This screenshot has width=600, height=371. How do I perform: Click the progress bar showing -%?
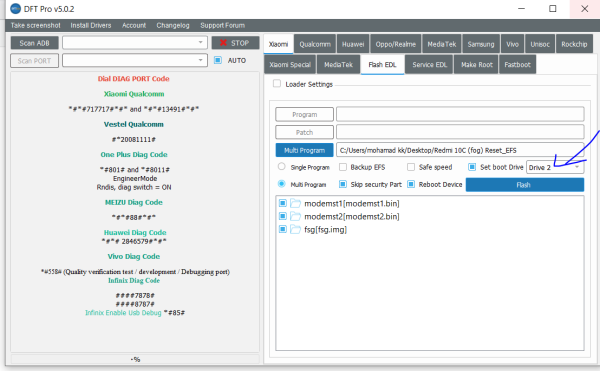coord(135,359)
